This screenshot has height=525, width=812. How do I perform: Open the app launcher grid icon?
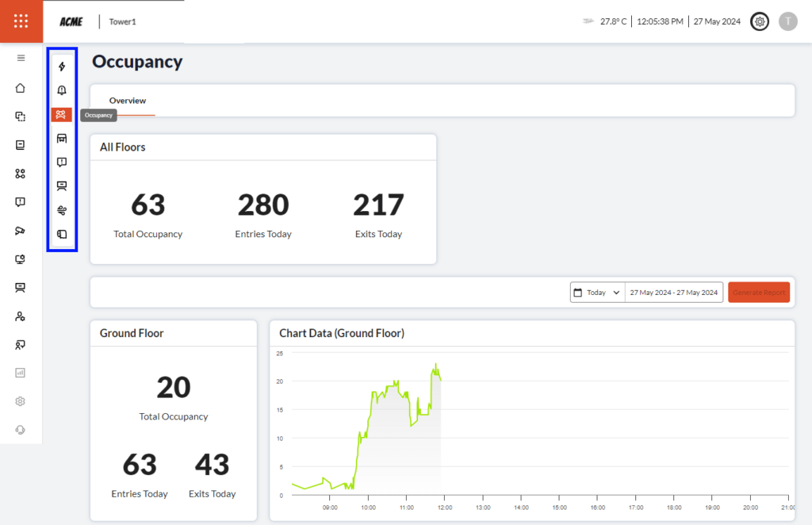tap(21, 21)
